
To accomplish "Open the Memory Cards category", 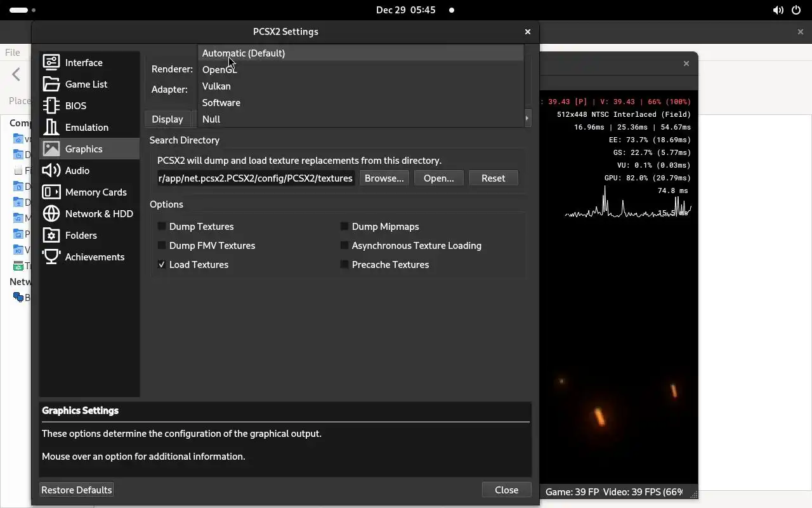I will point(89,192).
